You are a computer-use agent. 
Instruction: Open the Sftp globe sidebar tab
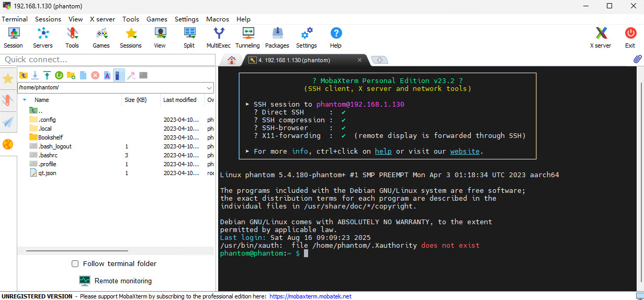(8, 144)
